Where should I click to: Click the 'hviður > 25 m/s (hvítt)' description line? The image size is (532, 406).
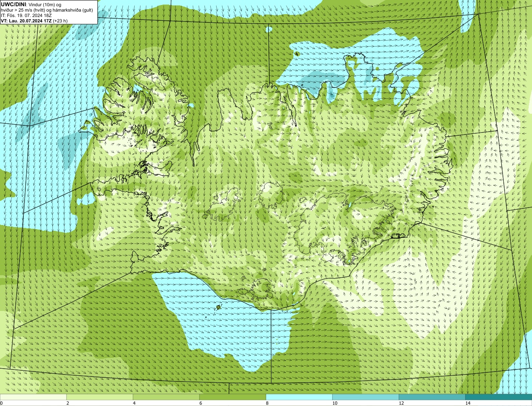(x=47, y=10)
